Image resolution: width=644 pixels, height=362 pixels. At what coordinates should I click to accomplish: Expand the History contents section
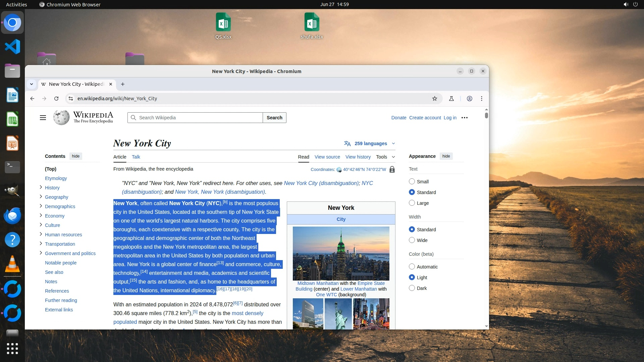(x=41, y=187)
